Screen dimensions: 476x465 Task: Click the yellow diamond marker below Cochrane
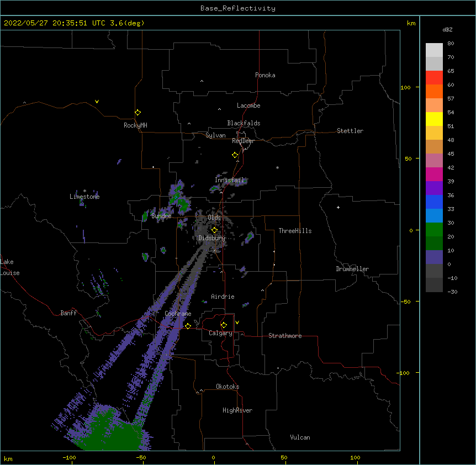(x=188, y=326)
